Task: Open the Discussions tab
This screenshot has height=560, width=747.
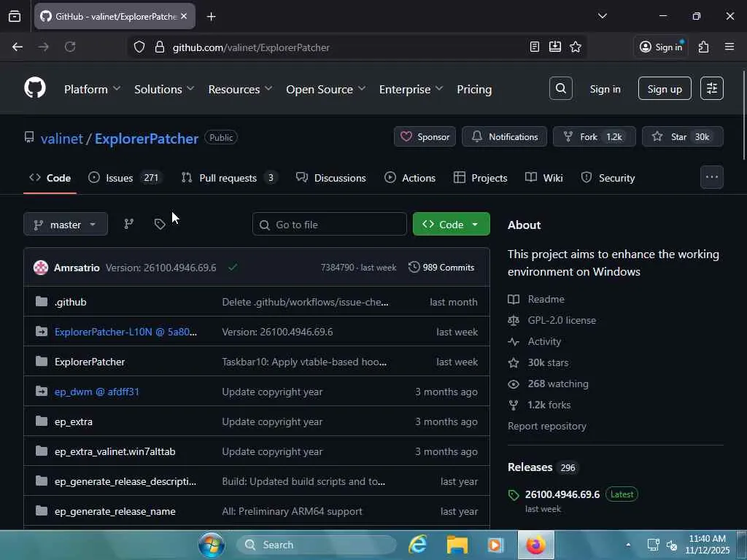Action: pyautogui.click(x=331, y=178)
